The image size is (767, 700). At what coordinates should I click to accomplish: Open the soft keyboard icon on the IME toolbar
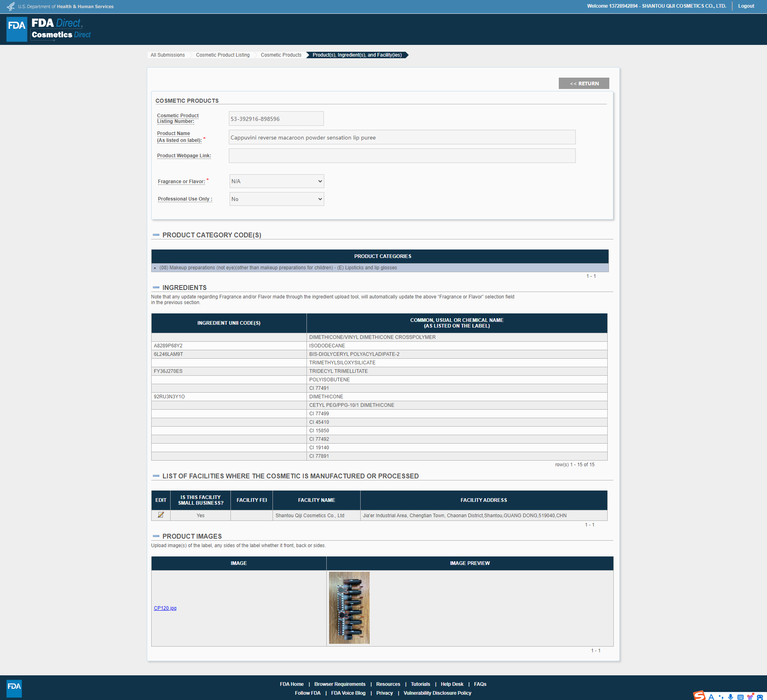740,697
